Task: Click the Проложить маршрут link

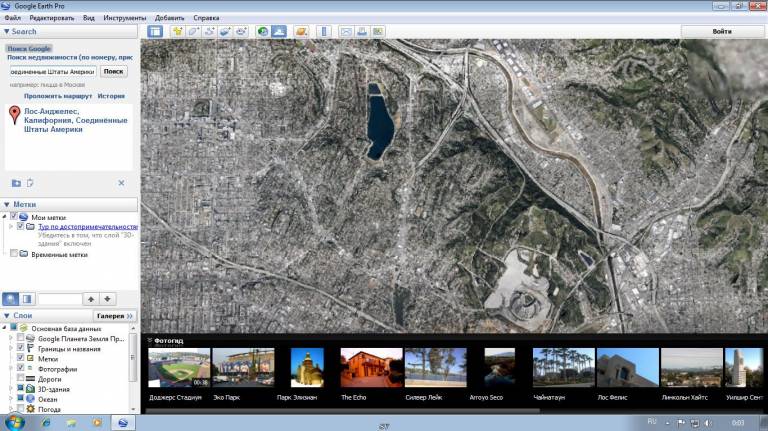Action: point(58,96)
